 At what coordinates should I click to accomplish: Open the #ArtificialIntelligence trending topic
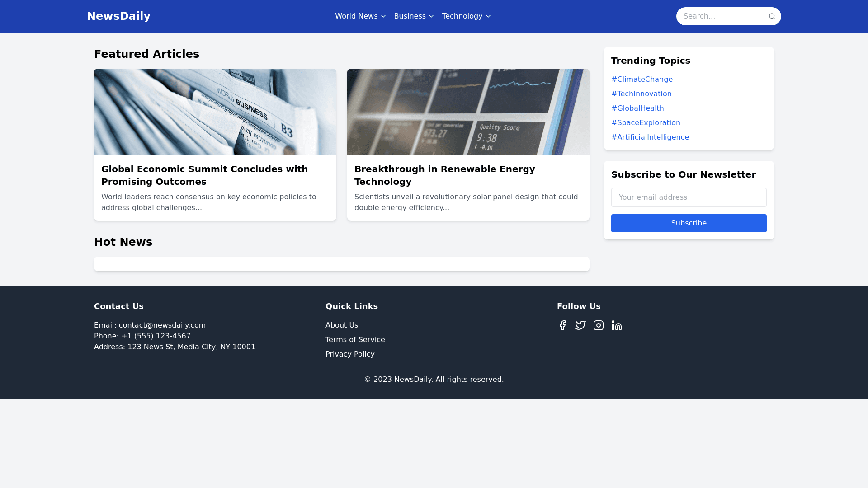pyautogui.click(x=650, y=137)
